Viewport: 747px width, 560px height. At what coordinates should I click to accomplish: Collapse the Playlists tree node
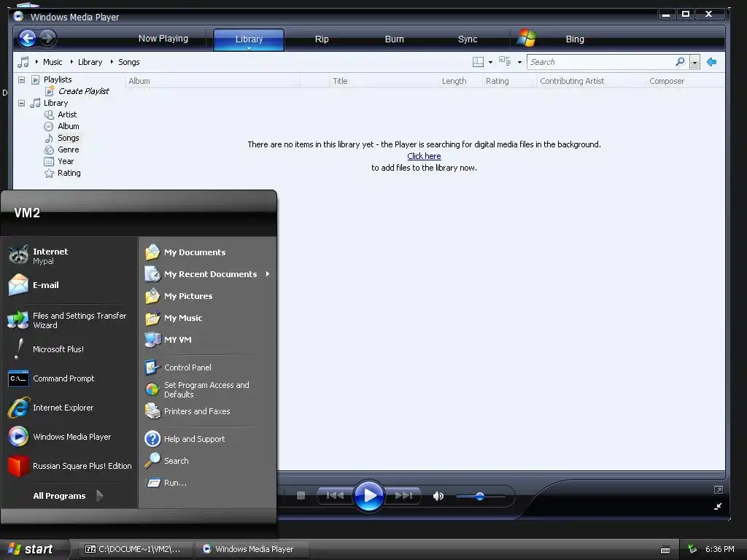[x=21, y=79]
